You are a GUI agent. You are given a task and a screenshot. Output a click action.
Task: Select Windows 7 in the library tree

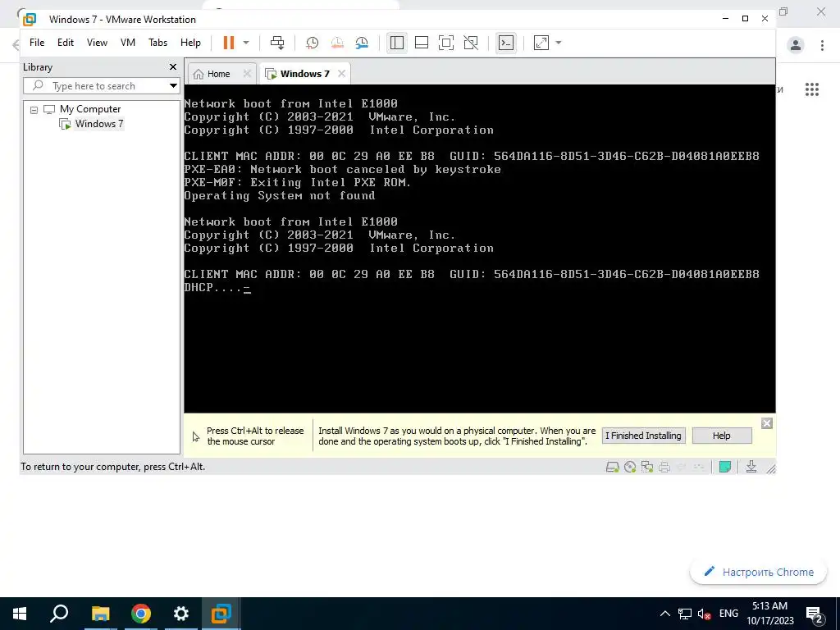99,124
